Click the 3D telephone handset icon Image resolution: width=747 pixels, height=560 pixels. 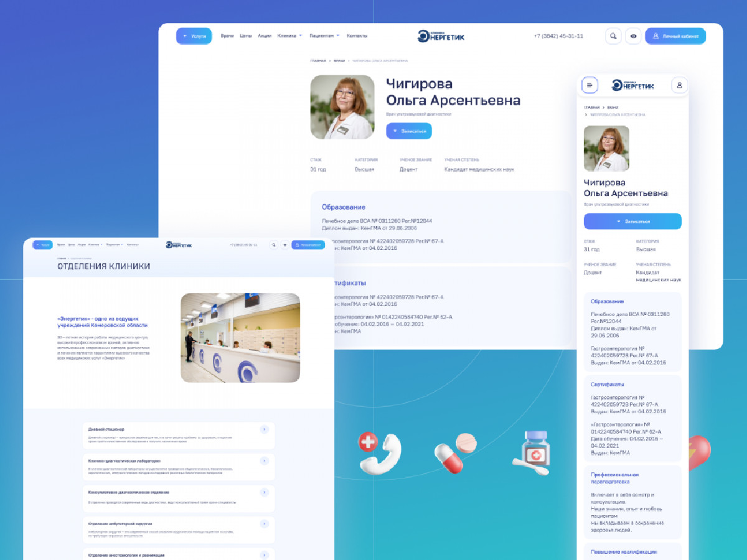[x=380, y=452]
